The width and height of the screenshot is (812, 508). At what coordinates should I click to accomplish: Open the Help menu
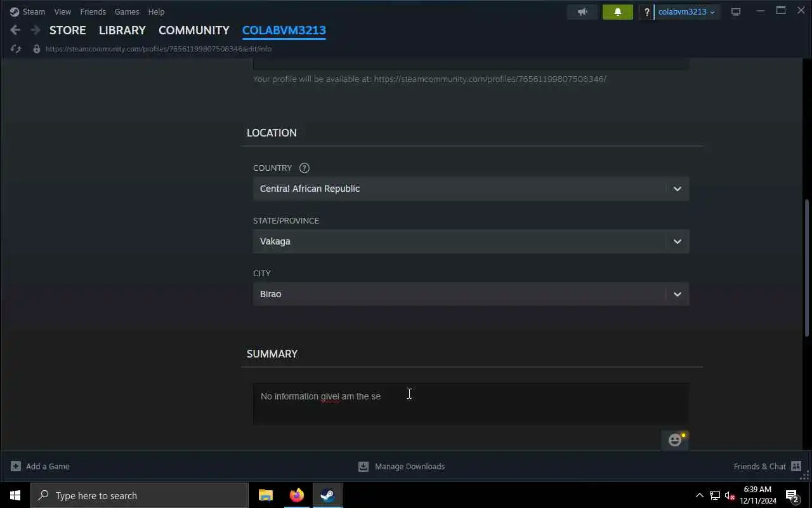click(156, 11)
